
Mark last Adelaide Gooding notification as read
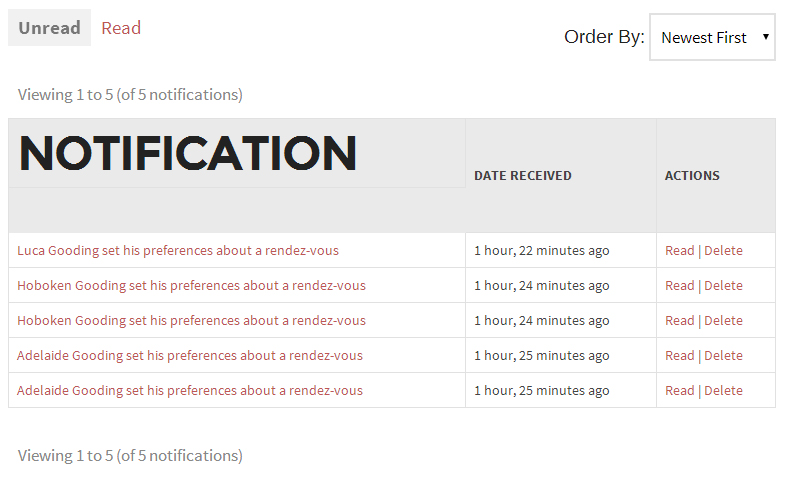[x=679, y=390]
